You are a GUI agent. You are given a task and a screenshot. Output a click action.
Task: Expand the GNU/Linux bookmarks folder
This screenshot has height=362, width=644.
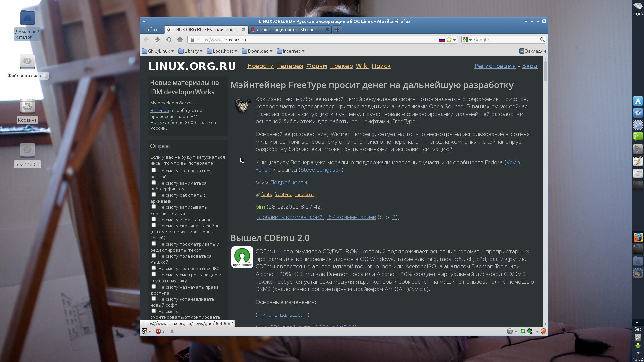(158, 51)
